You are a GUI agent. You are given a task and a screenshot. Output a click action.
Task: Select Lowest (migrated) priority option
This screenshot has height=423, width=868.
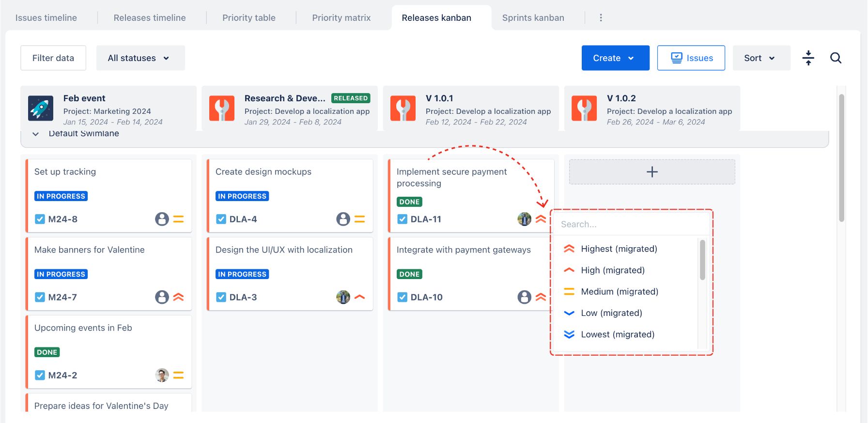[617, 334]
